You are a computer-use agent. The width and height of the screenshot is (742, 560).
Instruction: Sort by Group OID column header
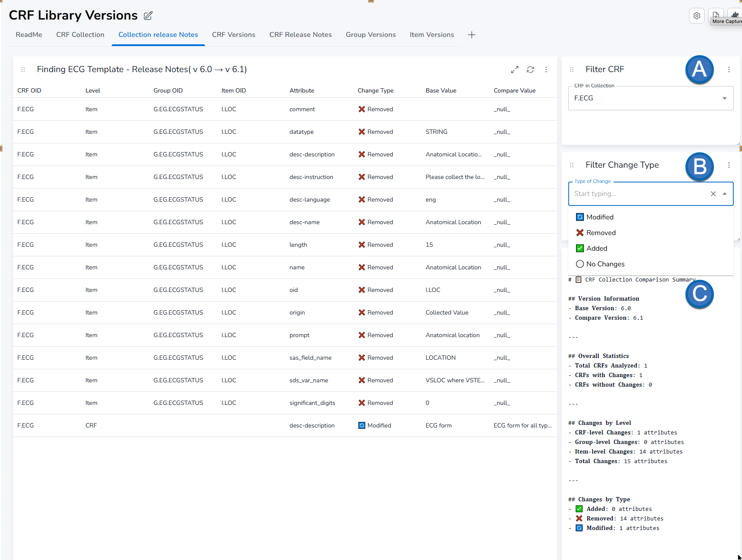pos(168,90)
